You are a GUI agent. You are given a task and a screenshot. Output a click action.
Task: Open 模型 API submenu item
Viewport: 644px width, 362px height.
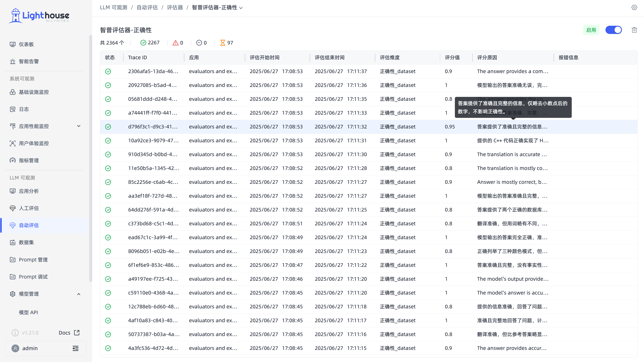pos(29,312)
